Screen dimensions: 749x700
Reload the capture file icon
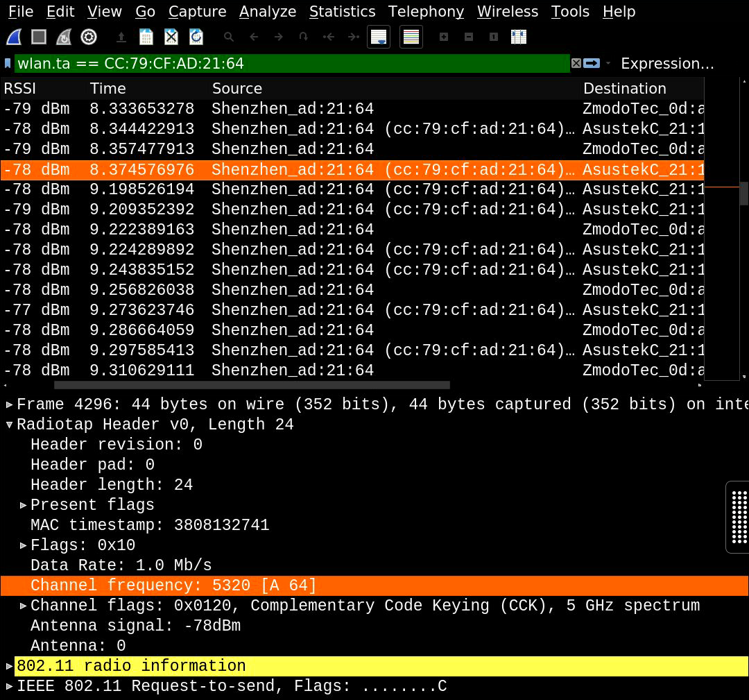[x=196, y=36]
